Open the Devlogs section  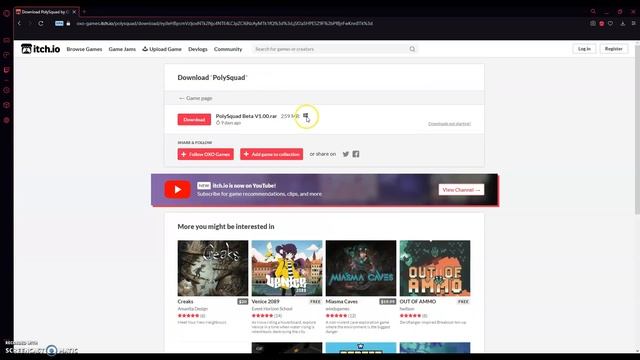coord(198,49)
